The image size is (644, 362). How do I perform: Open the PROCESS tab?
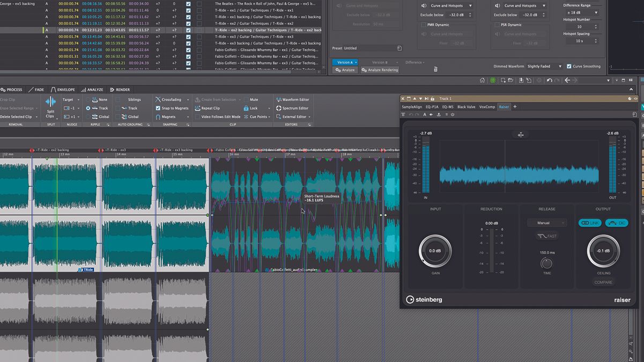point(11,90)
